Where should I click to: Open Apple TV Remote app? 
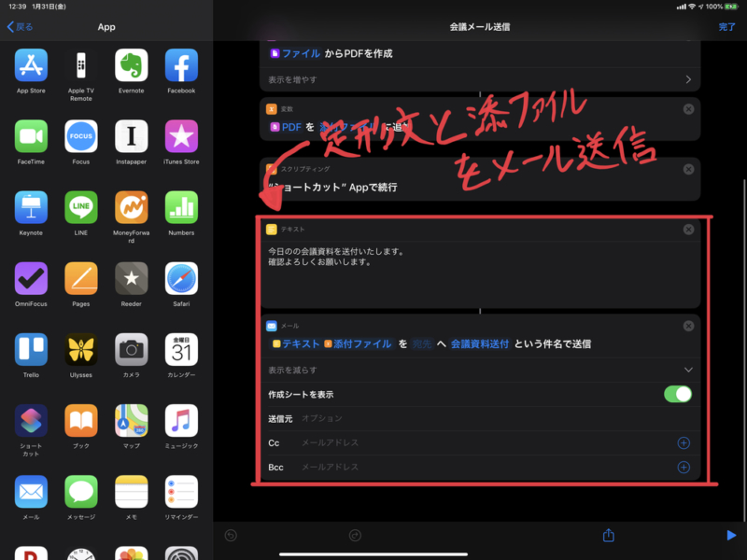(81, 65)
